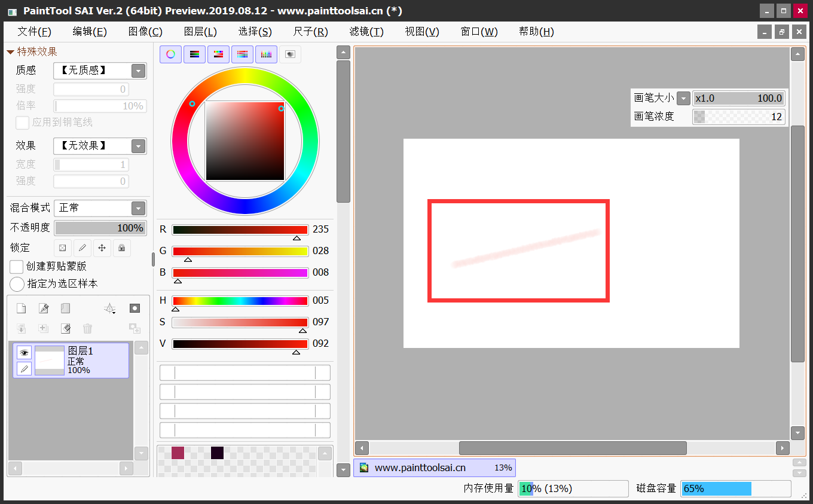The height and width of the screenshot is (504, 813).
Task: Click the lock all padlock icon
Action: 122,248
